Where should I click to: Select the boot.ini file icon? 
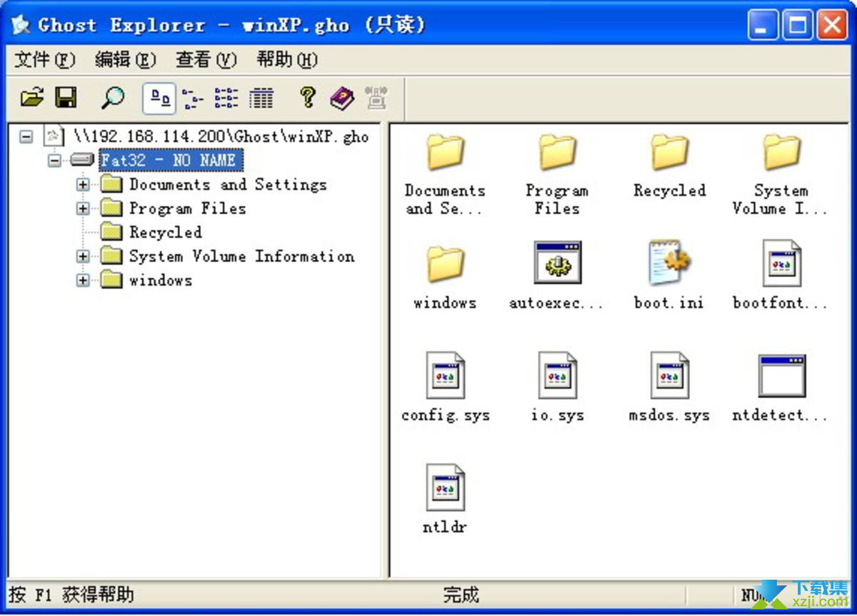pos(669,263)
